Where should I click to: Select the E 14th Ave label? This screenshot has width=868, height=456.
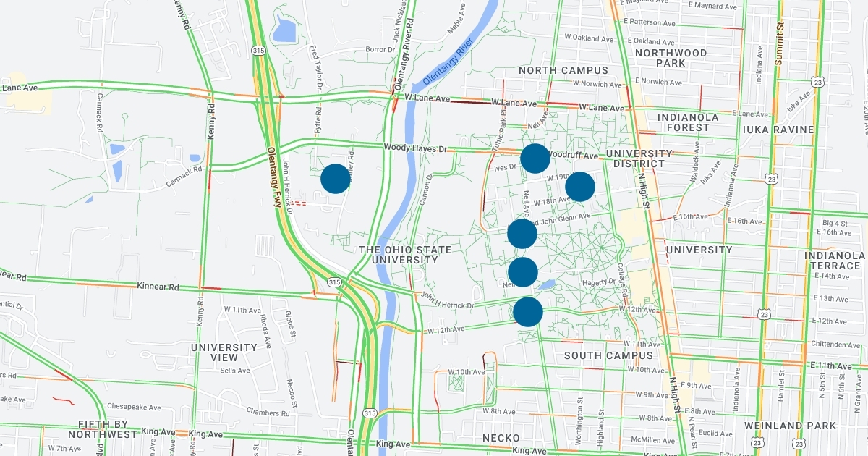pos(831,276)
